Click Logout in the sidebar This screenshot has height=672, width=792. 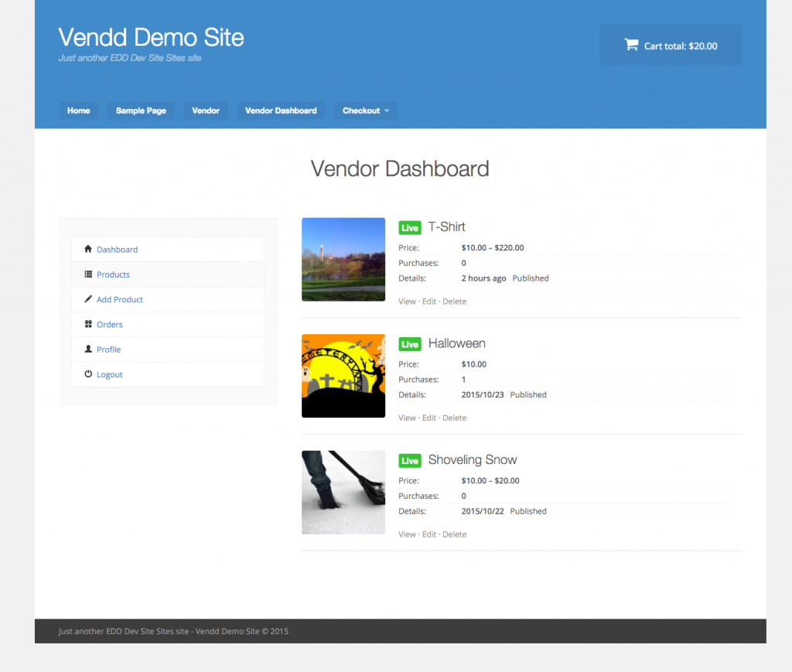pyautogui.click(x=168, y=374)
